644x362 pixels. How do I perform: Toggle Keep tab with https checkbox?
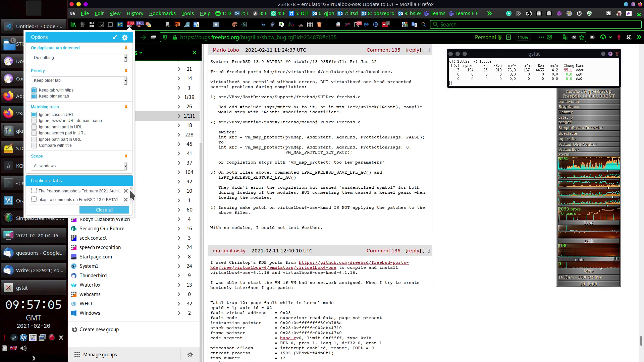[x=34, y=90]
